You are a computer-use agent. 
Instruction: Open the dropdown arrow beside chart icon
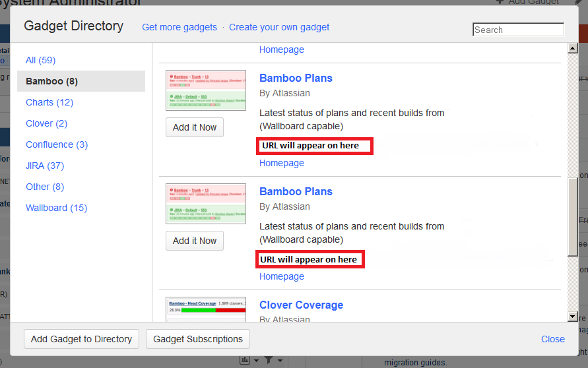pyautogui.click(x=257, y=361)
